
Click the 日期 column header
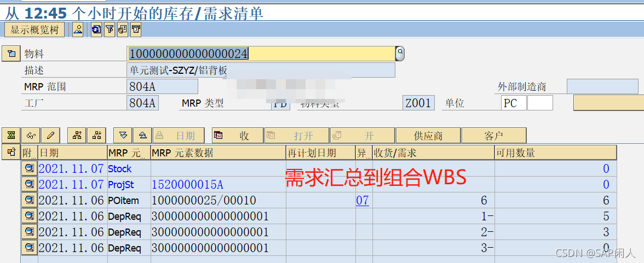coord(73,153)
